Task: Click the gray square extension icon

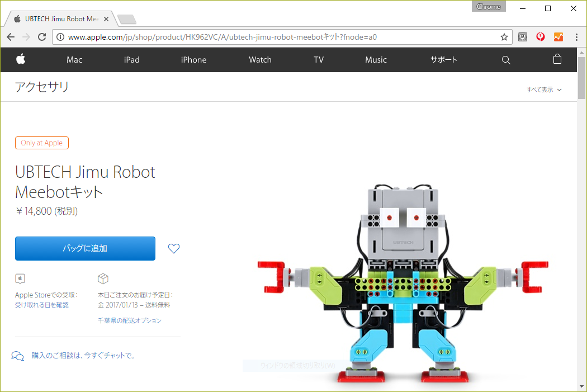Action: [x=523, y=37]
